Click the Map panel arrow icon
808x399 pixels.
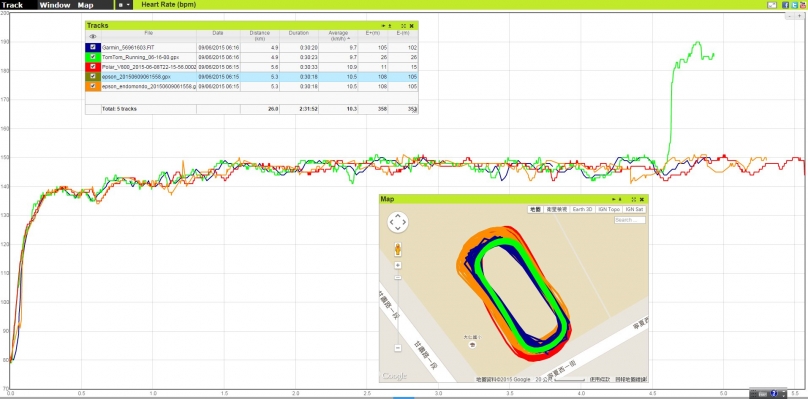(x=613, y=199)
